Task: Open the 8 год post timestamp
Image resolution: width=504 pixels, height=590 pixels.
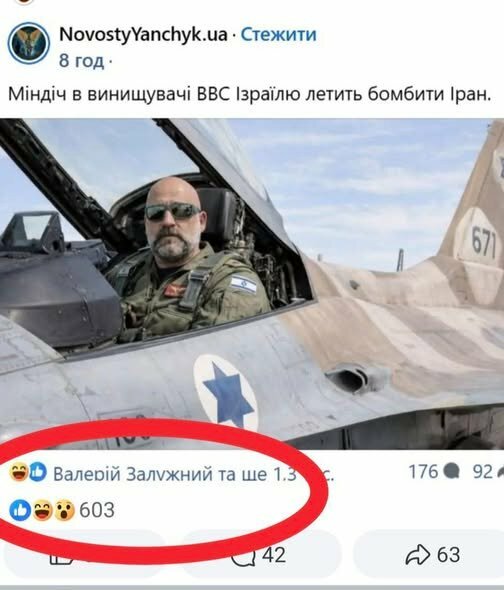Action: (x=81, y=61)
